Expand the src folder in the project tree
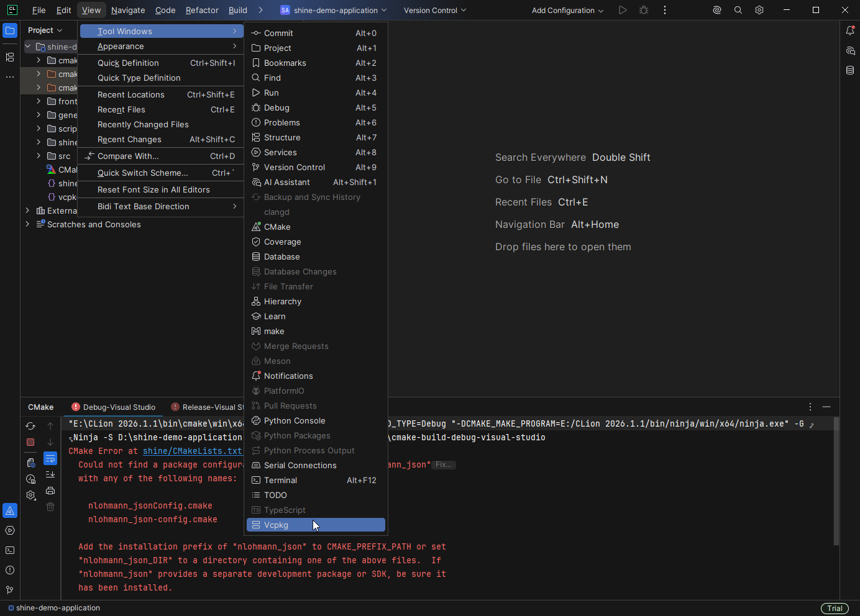 point(39,156)
